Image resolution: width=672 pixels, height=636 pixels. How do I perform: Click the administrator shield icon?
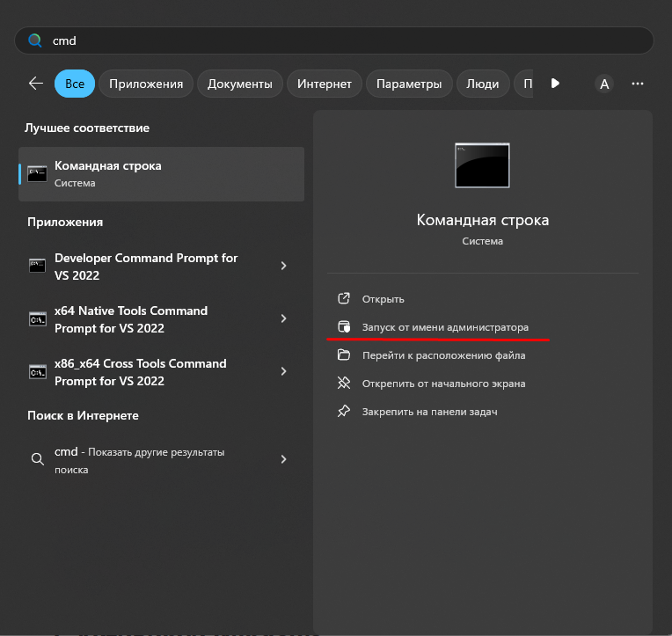(344, 326)
